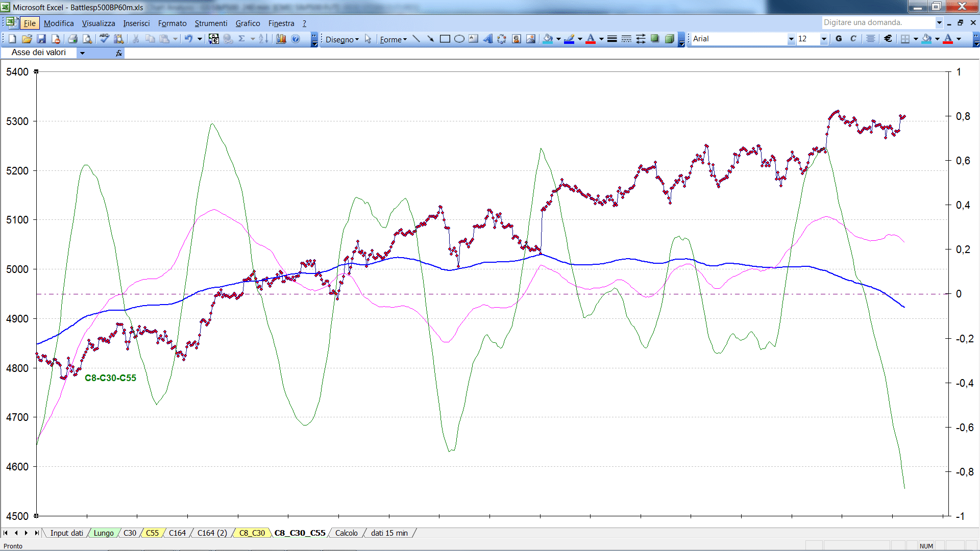Select the C8-C30-C55 chart label
The image size is (980, 551).
tap(110, 378)
